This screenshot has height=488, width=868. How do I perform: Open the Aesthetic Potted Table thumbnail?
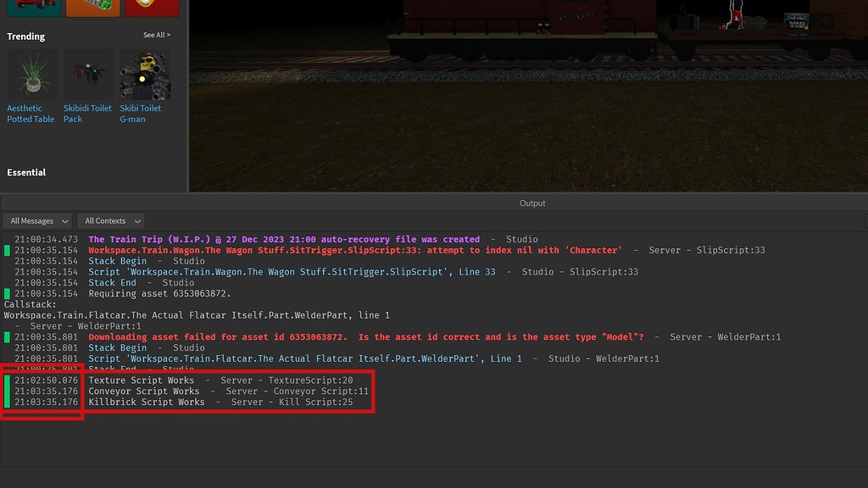click(31, 75)
